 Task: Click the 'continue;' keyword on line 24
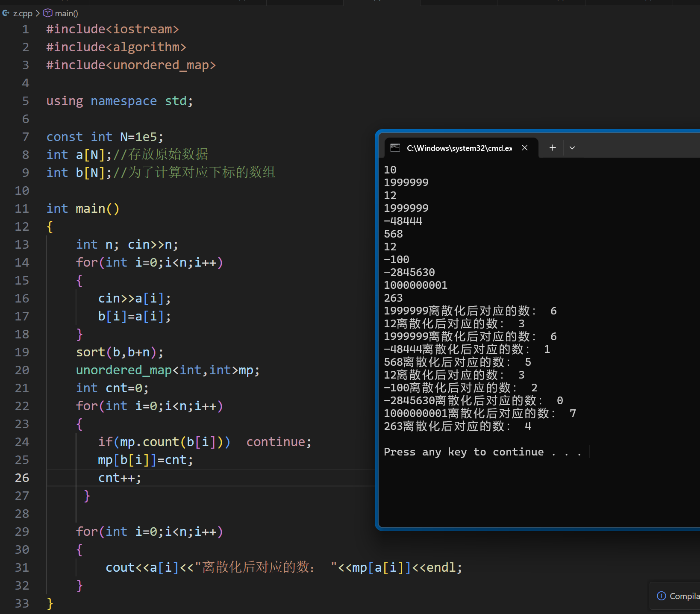click(x=279, y=442)
